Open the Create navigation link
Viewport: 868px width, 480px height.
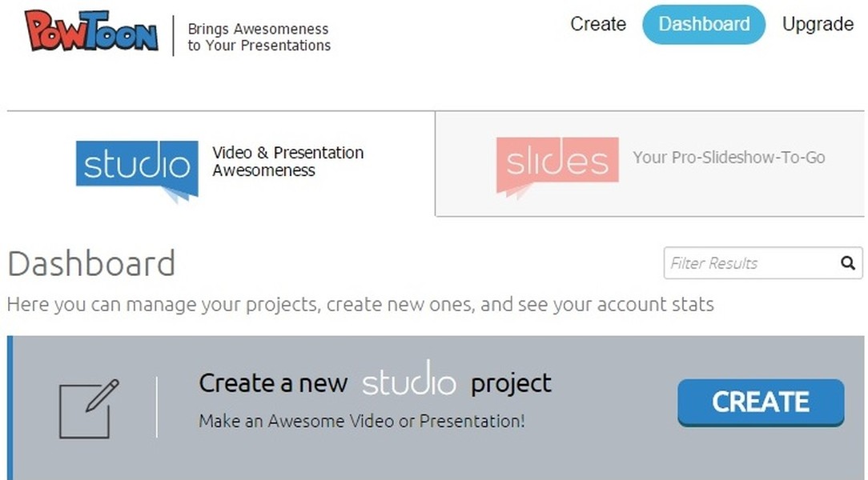click(597, 24)
